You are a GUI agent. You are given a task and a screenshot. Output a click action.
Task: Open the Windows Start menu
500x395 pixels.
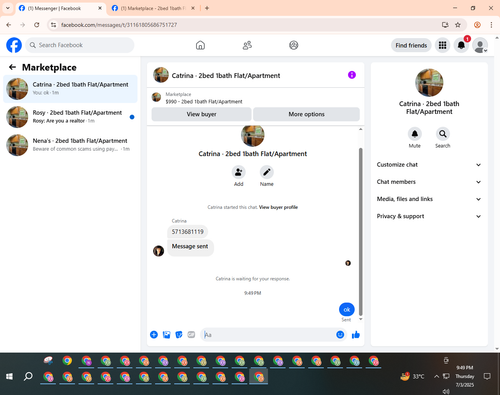[x=9, y=376]
